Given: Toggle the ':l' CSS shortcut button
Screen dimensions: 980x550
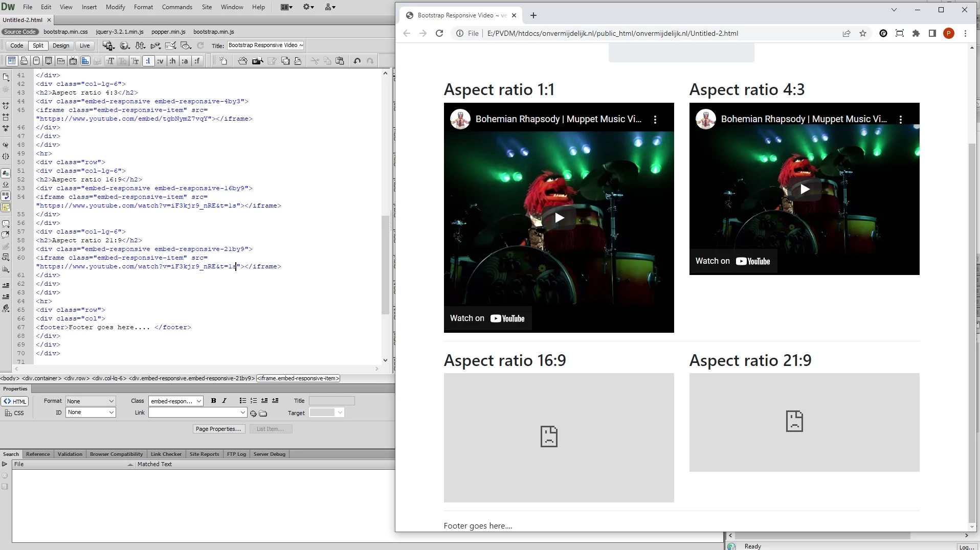Looking at the screenshot, I should 148,61.
